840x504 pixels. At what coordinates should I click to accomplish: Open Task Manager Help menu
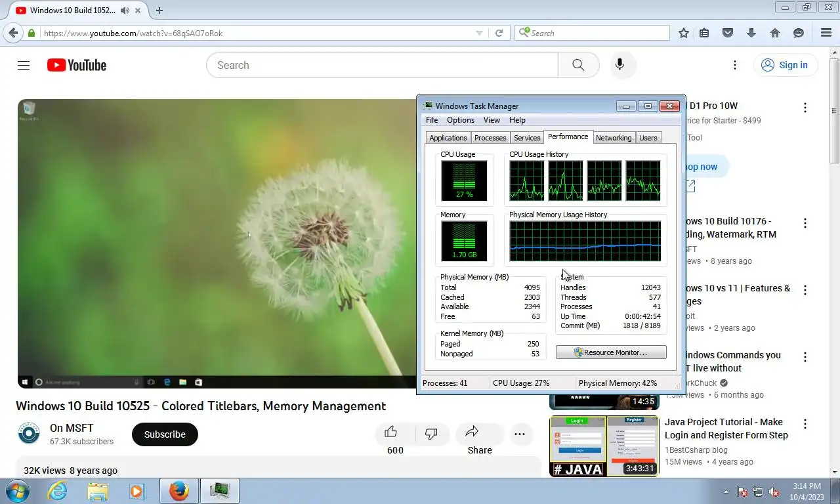[517, 120]
